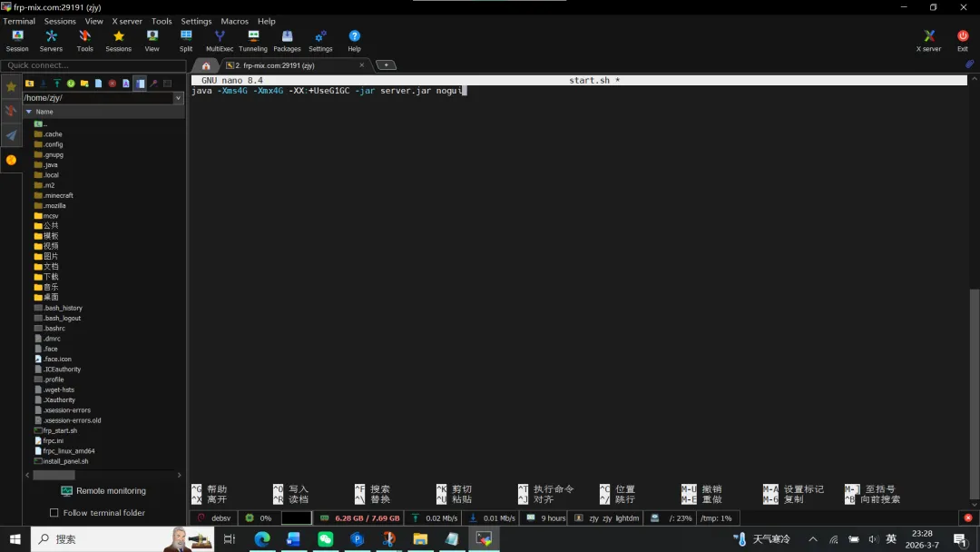The width and height of the screenshot is (980, 552).
Task: Open the Terminal menu
Action: click(x=19, y=21)
